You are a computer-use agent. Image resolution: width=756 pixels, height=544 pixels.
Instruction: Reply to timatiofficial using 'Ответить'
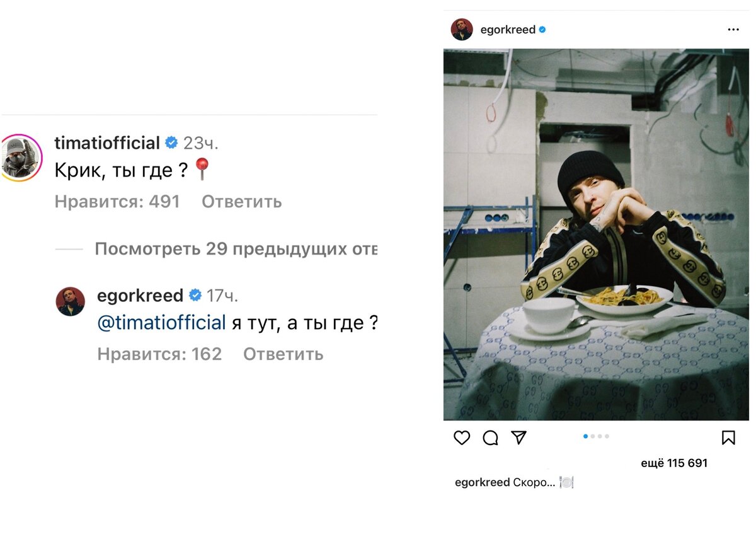tap(241, 202)
